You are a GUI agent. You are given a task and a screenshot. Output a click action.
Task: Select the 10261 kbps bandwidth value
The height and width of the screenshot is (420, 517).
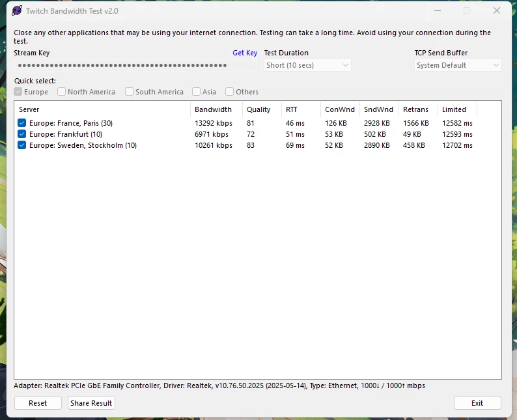click(x=214, y=145)
